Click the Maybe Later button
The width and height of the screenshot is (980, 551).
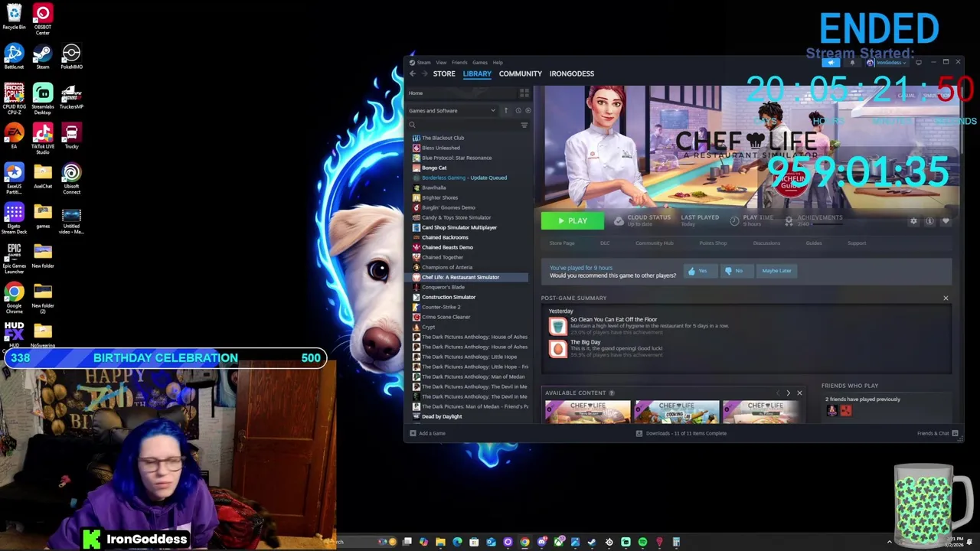point(776,271)
